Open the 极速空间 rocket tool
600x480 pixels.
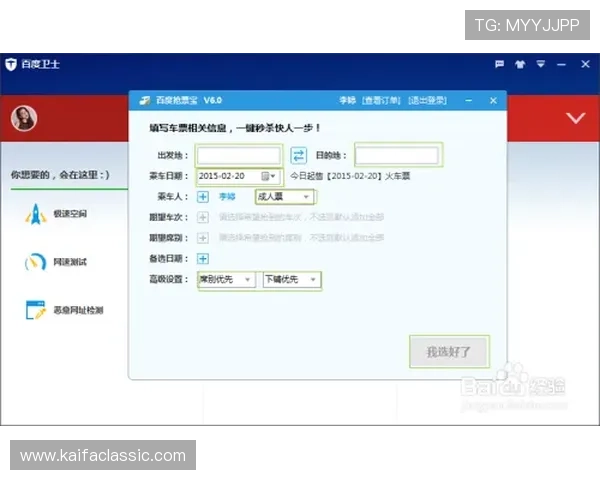click(x=36, y=214)
